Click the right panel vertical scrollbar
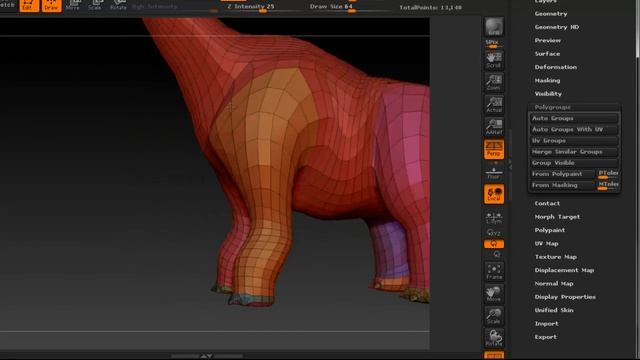 pyautogui.click(x=638, y=29)
